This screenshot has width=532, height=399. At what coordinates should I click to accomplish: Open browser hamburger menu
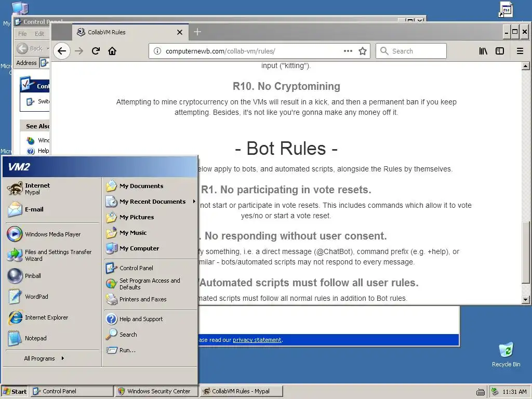(520, 51)
